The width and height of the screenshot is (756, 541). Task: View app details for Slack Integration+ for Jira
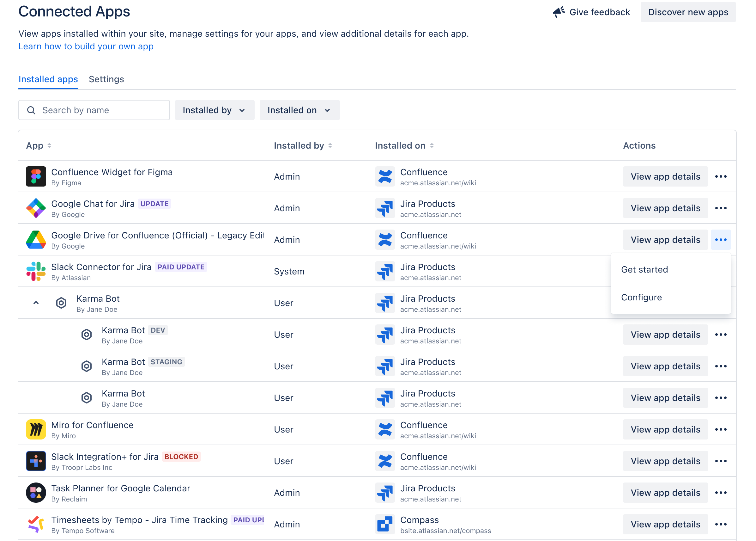[666, 461]
